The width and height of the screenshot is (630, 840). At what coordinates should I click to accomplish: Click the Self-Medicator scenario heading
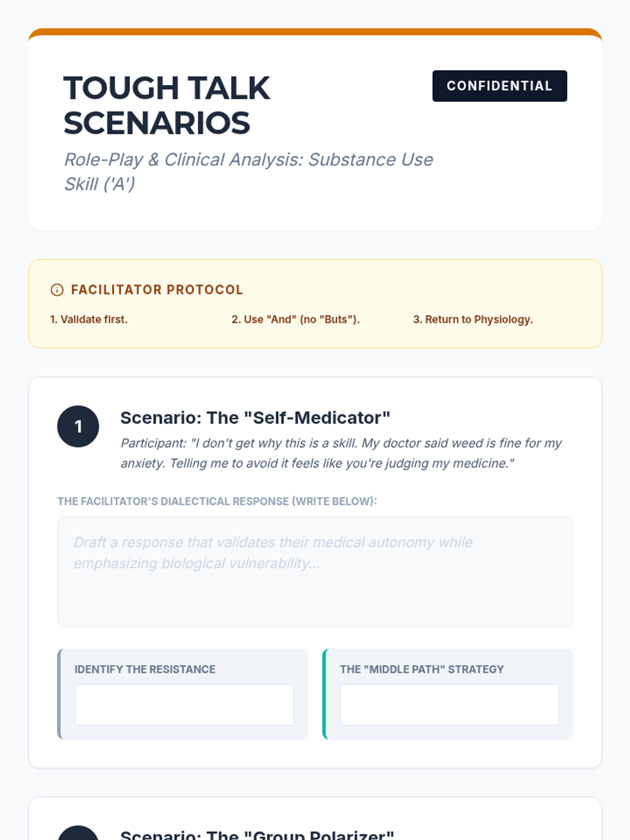pos(255,418)
